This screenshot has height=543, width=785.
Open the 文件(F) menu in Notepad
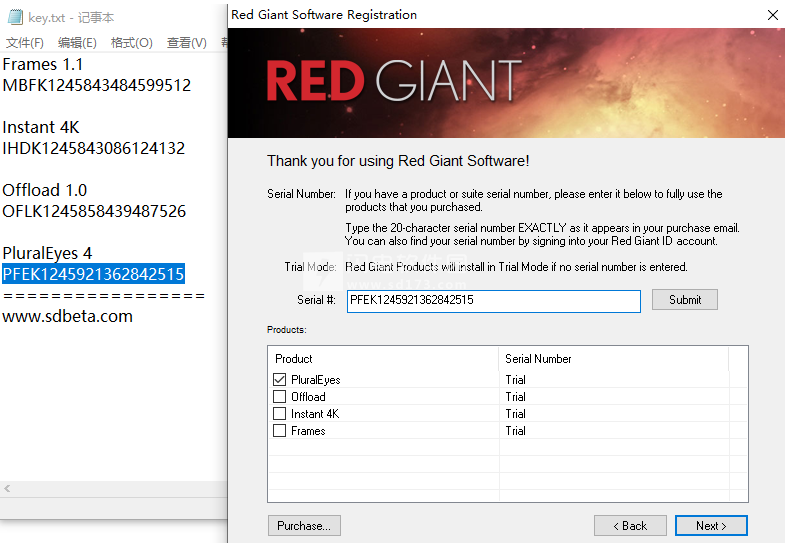tap(25, 43)
